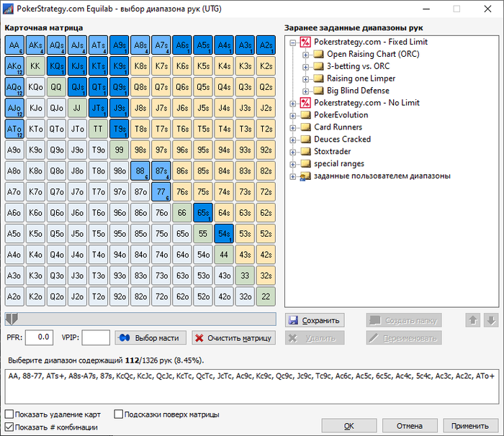Select the Stoxtrader tree item
Viewport: 504px width, 436px height.
pos(332,152)
